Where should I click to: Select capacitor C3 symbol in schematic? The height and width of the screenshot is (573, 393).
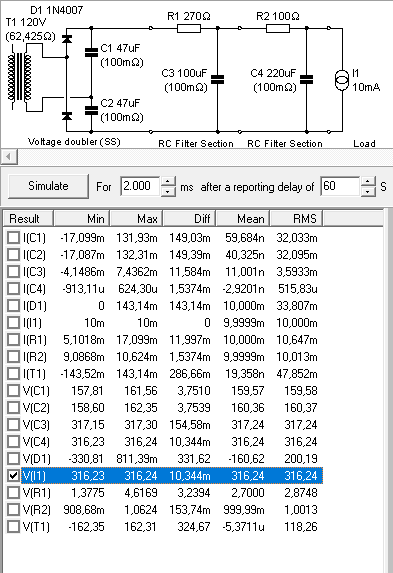point(218,79)
